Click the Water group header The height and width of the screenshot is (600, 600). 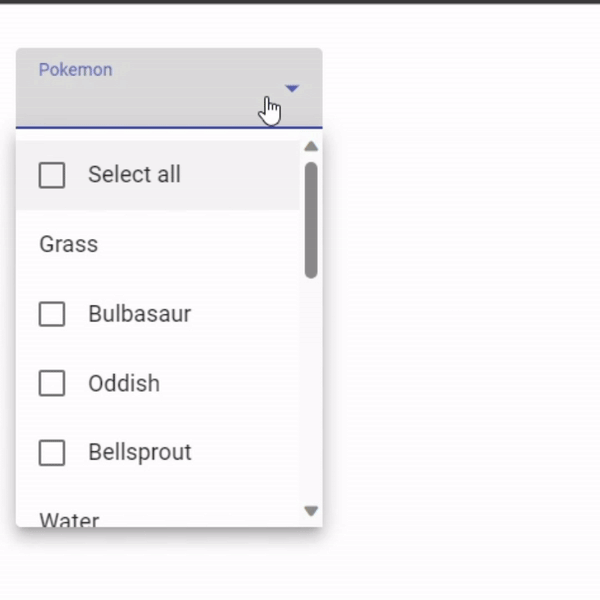point(69,520)
